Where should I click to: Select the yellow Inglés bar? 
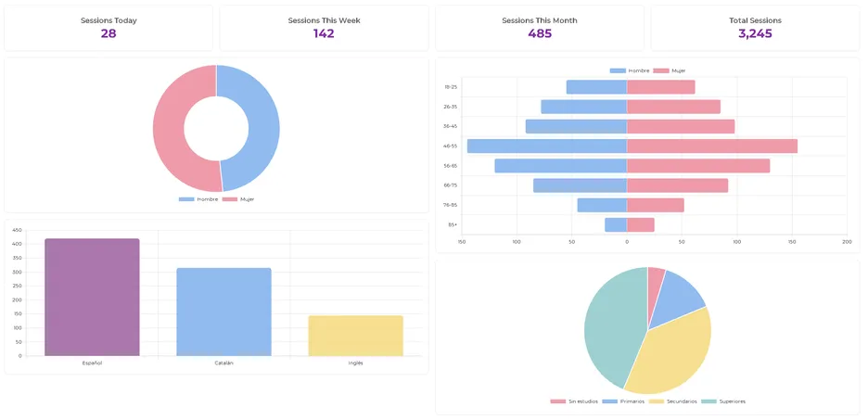(355, 336)
